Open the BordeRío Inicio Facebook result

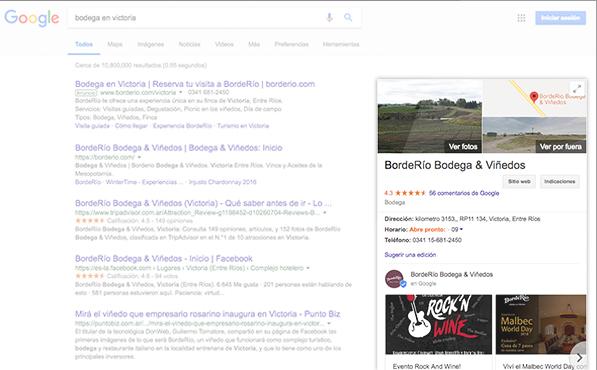[164, 258]
